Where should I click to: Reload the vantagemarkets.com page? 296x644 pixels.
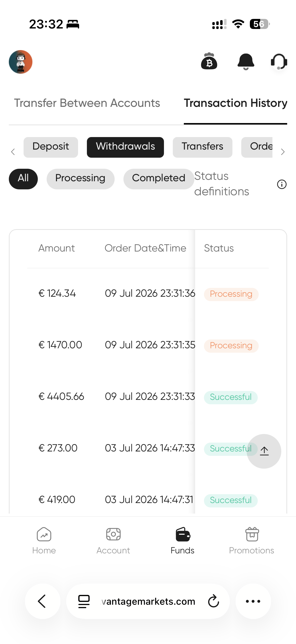pos(214,601)
